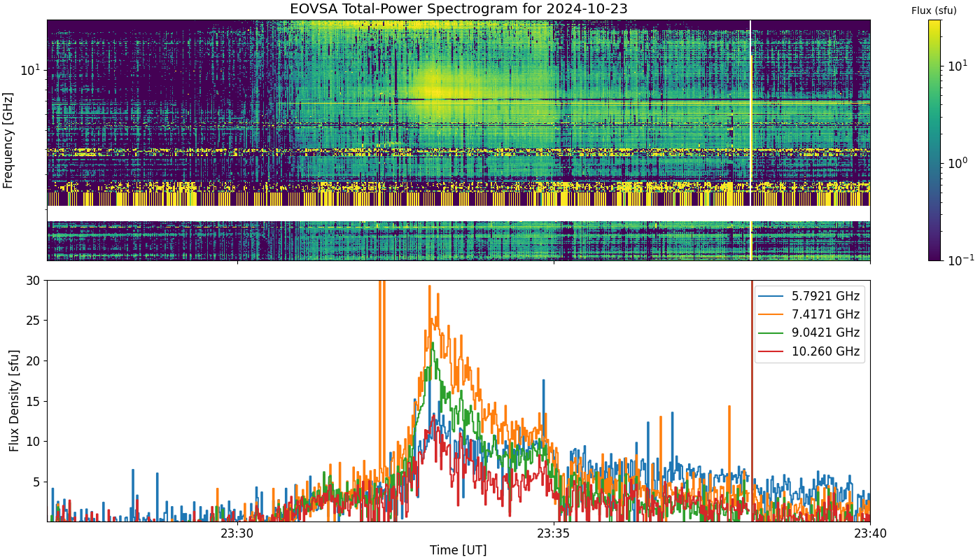Click the 10.260 GHz legend entry
This screenshot has height=560, width=980.
(x=809, y=351)
